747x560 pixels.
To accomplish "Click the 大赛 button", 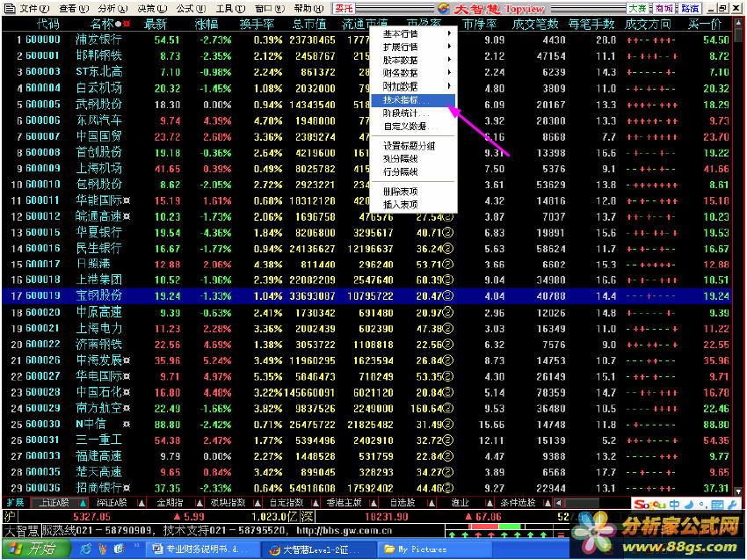I will tap(637, 8).
